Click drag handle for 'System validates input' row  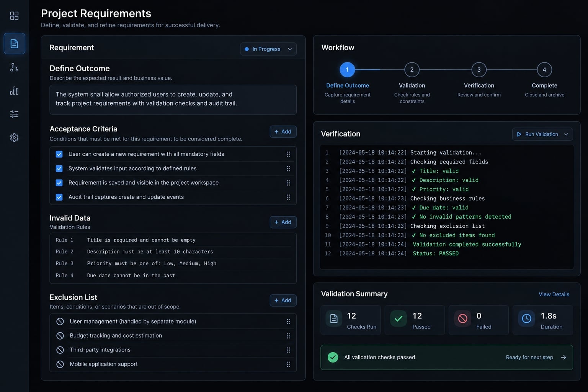coord(288,169)
